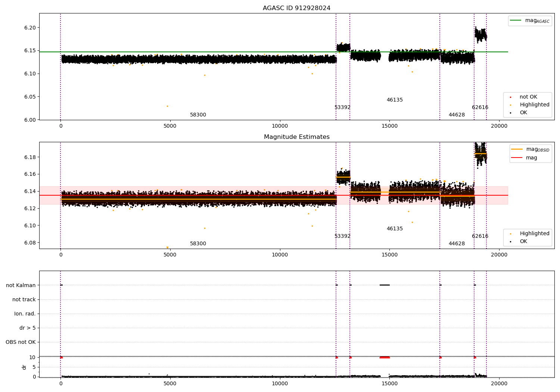Click the 53392 obsid label in top plot
Viewport: 560px width, 392px height.
click(x=342, y=108)
